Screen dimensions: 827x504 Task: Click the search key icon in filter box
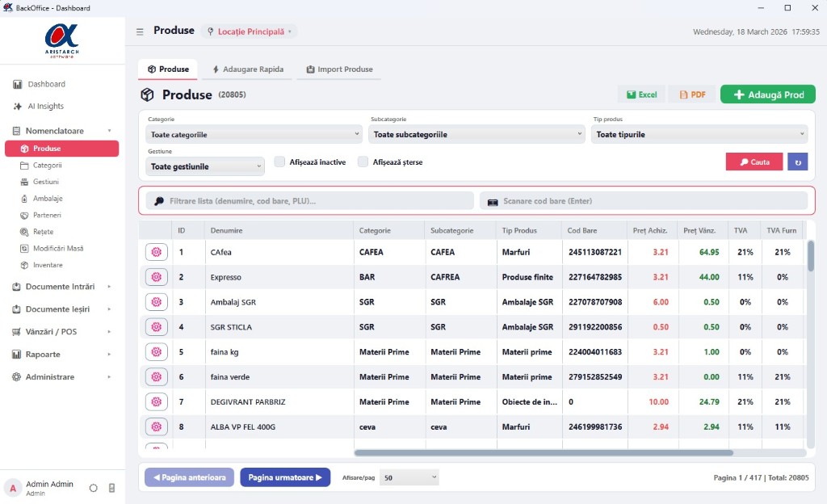point(159,201)
